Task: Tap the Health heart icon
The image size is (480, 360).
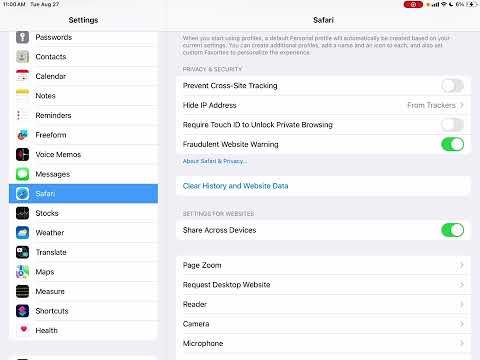Action: [x=22, y=330]
